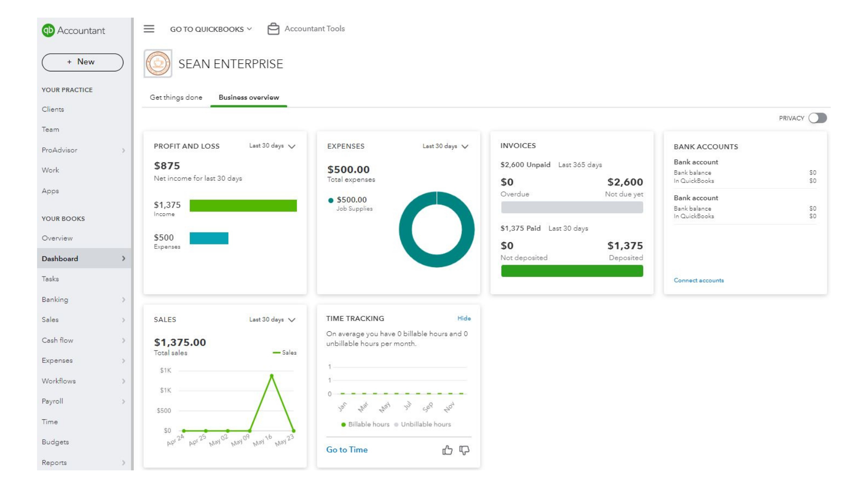Open Accountant Tools briefcase icon
This screenshot has height=488, width=868.
tap(273, 29)
